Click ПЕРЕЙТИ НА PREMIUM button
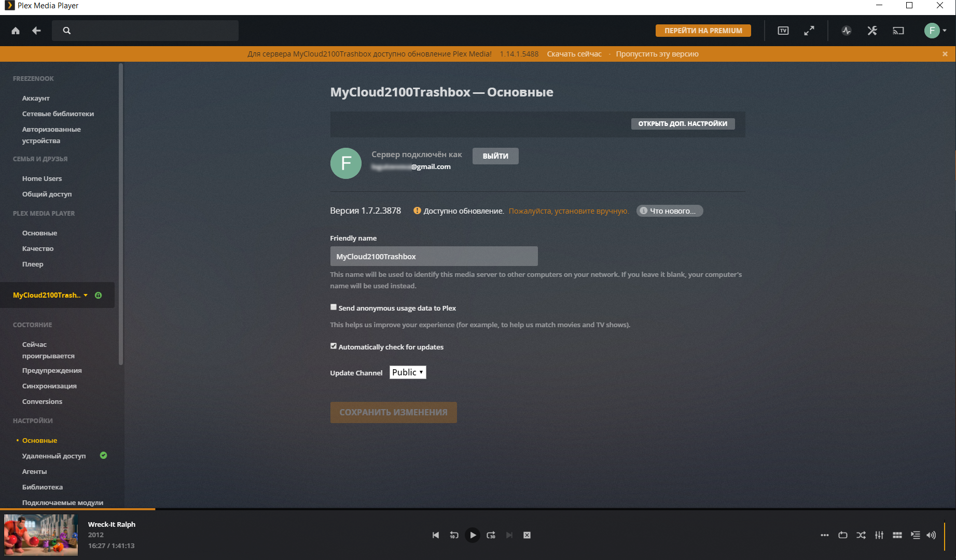The image size is (956, 560). click(x=703, y=31)
